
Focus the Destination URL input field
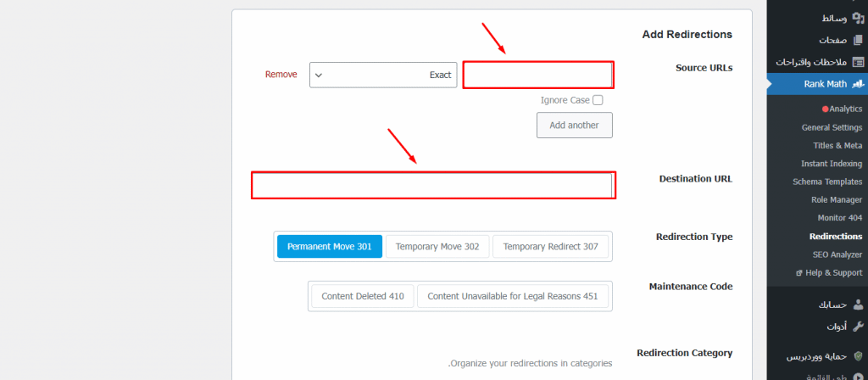coord(433,186)
